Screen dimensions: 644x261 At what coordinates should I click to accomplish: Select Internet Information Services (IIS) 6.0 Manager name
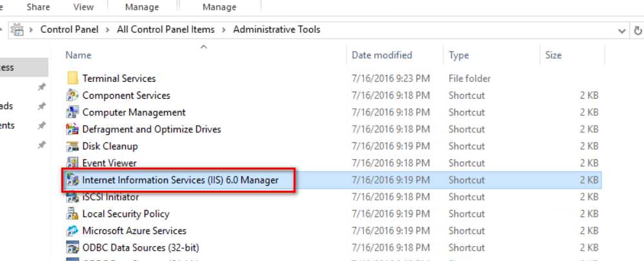click(180, 180)
